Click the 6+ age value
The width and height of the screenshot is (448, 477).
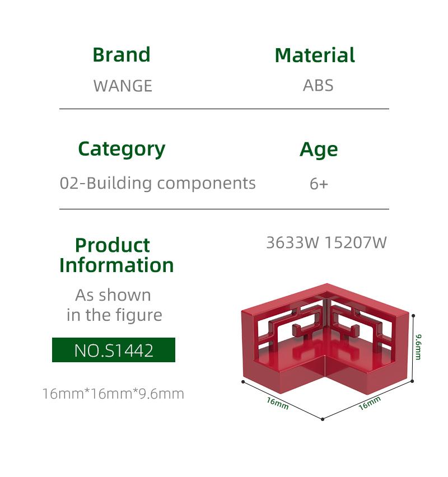pyautogui.click(x=319, y=184)
